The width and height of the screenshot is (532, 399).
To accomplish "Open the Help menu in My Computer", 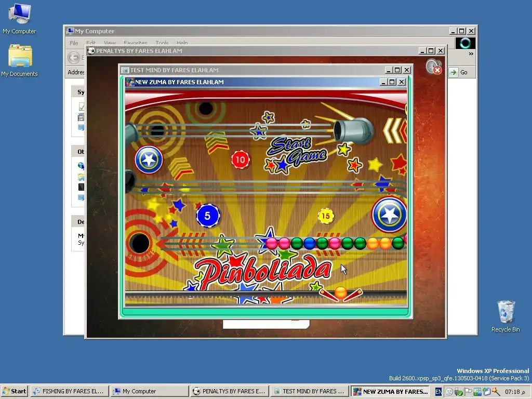I will [x=182, y=43].
